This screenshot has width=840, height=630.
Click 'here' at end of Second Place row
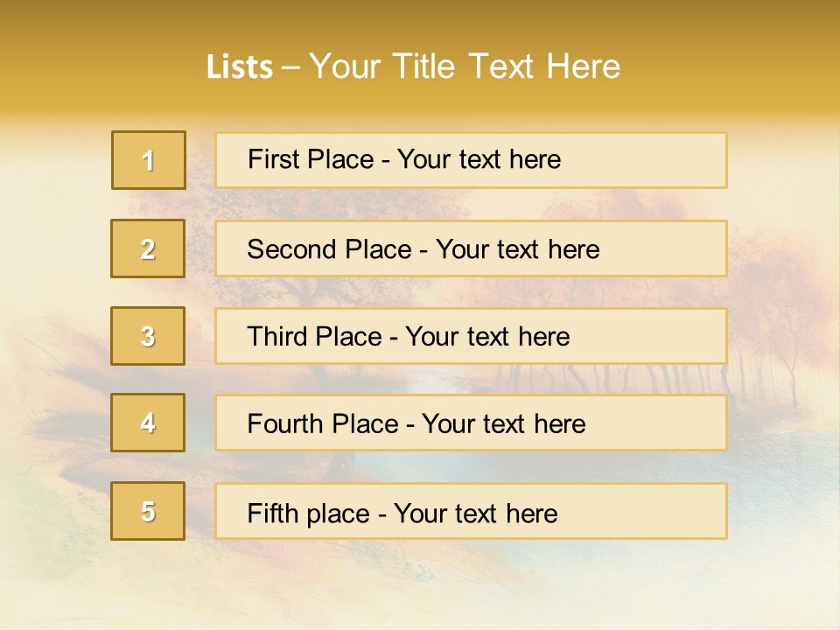coord(573,249)
